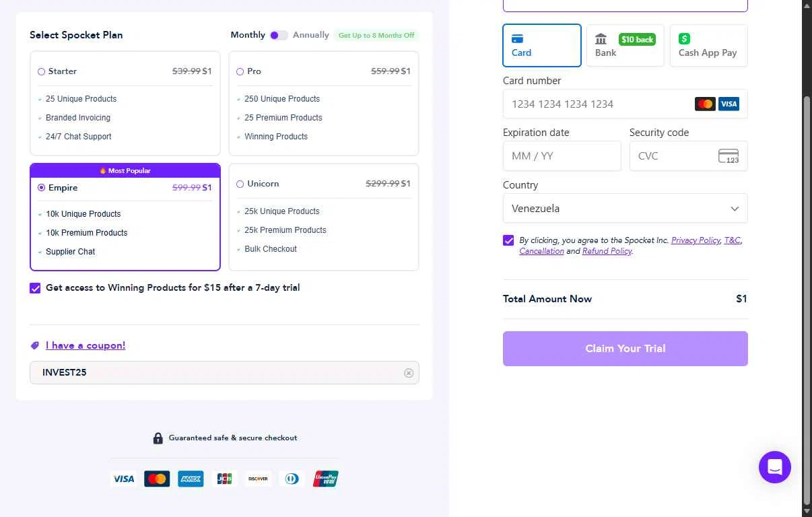Open the Privacy Policy link
The image size is (812, 517).
coord(696,240)
